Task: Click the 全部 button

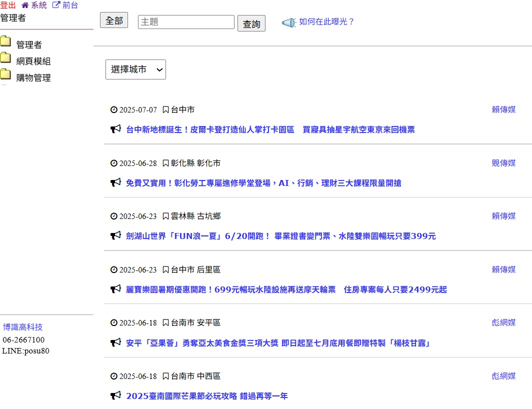Action: tap(114, 20)
